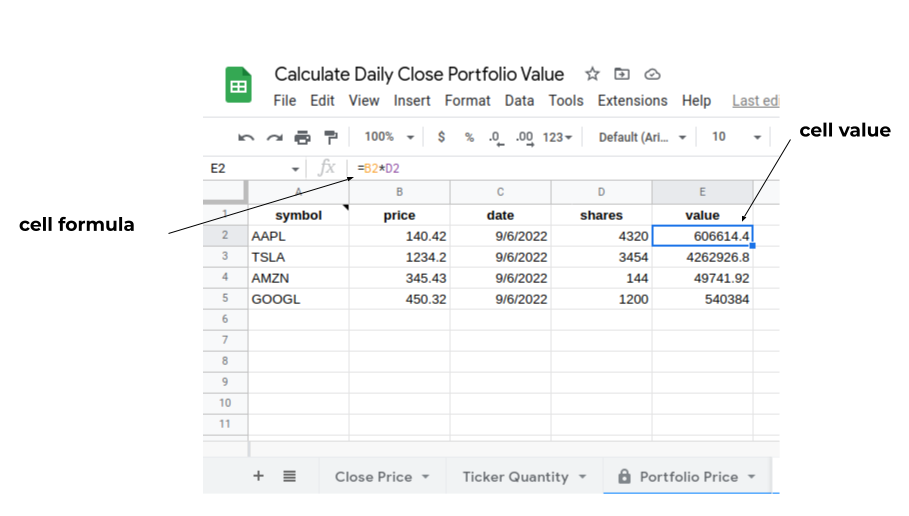Check the cloud save status icon
The height and width of the screenshot is (516, 909).
pos(652,74)
